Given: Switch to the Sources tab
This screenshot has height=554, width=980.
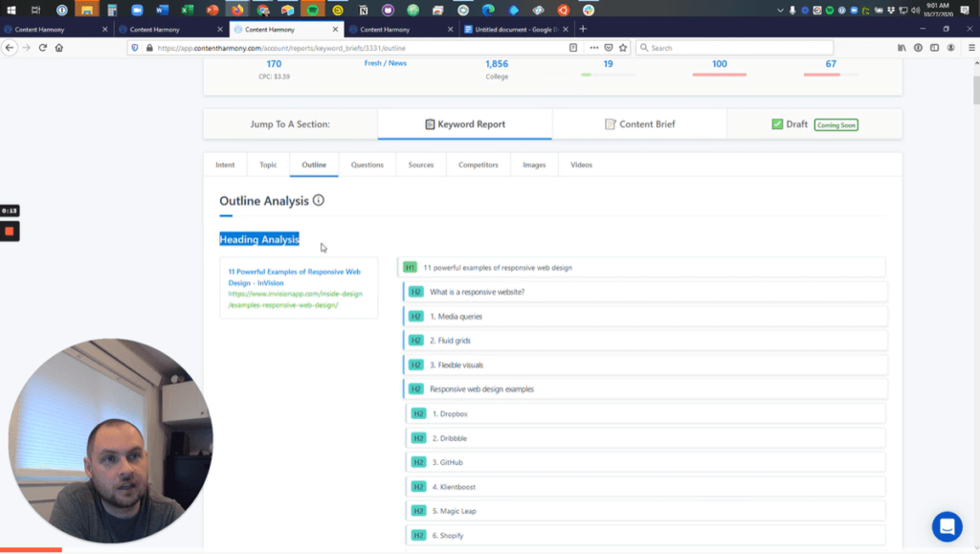Looking at the screenshot, I should 421,165.
